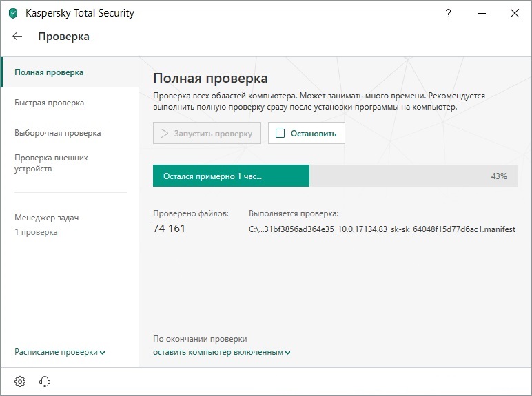Click the chevron beside Расписание проверки
This screenshot has width=532, height=396.
click(103, 353)
